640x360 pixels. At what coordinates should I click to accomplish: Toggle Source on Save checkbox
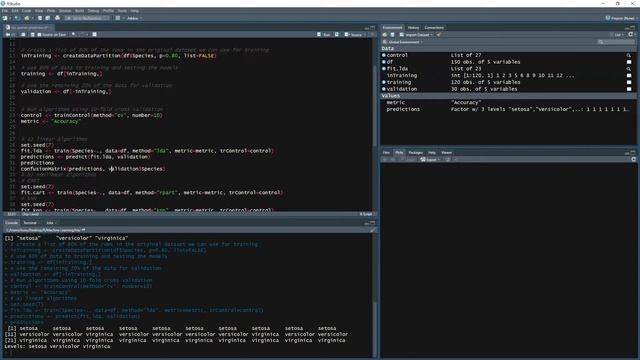[x=39, y=35]
